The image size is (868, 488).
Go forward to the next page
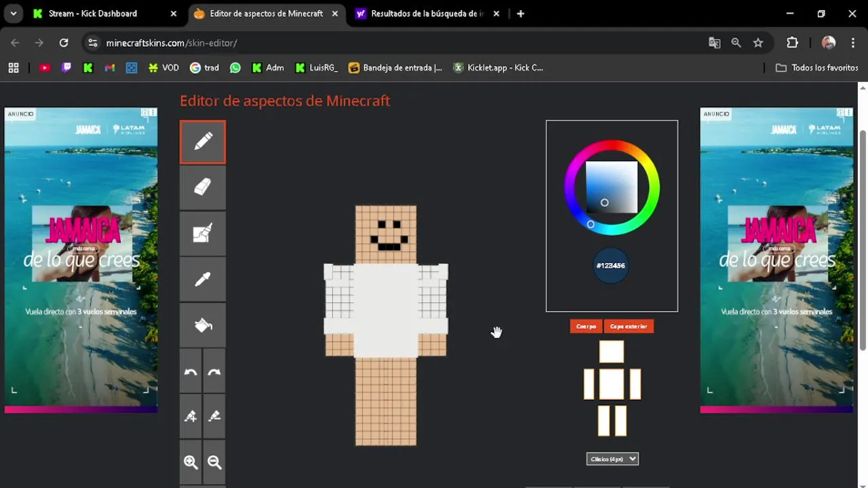point(39,43)
